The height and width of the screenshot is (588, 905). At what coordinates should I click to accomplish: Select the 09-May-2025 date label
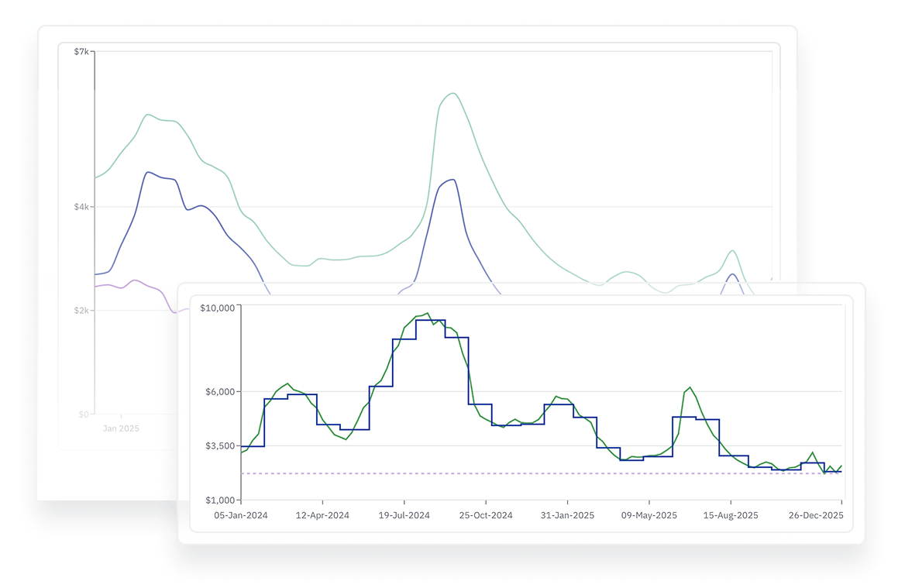[x=649, y=514]
